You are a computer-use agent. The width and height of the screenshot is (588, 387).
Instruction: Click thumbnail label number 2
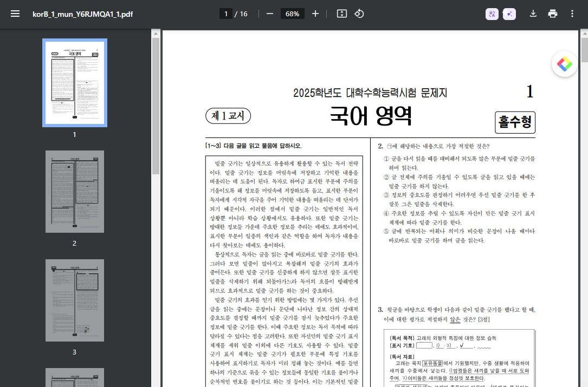tap(74, 244)
